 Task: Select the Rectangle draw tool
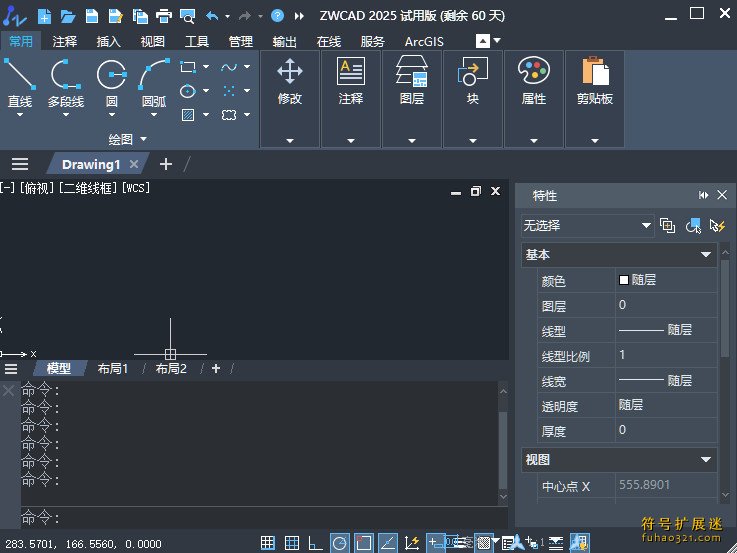[188, 67]
